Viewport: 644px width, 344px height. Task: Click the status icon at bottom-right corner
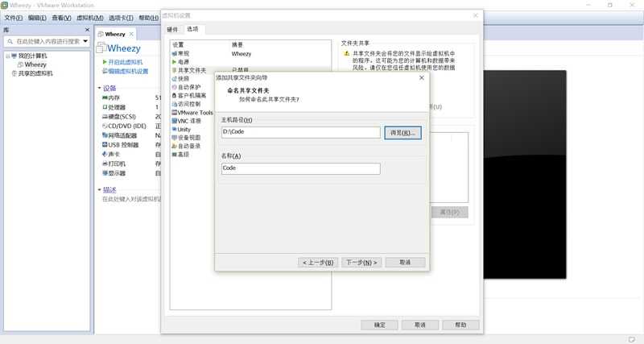[x=632, y=339]
